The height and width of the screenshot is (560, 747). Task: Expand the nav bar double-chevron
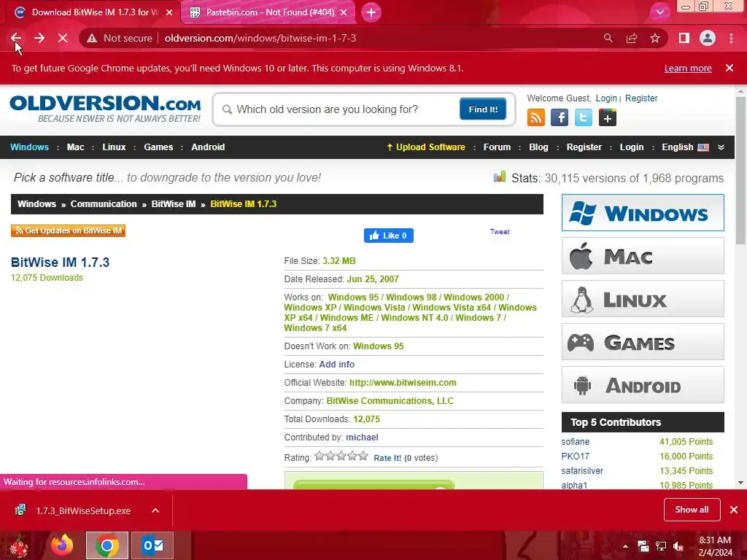tap(721, 147)
